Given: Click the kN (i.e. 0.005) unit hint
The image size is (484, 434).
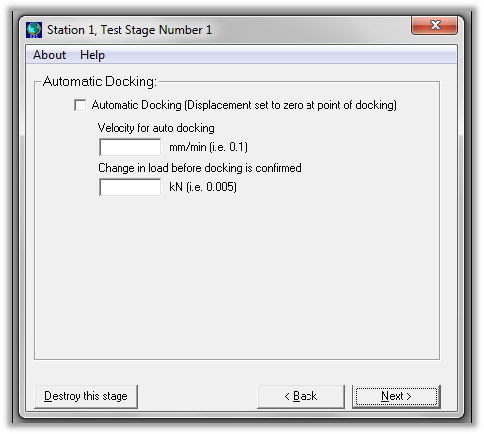Looking at the screenshot, I should pos(203,187).
